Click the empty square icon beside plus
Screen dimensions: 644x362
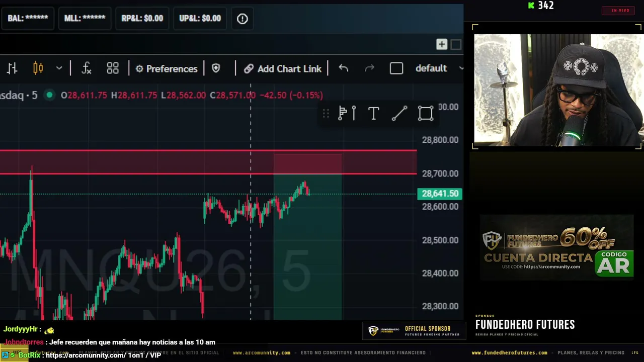[x=456, y=45]
